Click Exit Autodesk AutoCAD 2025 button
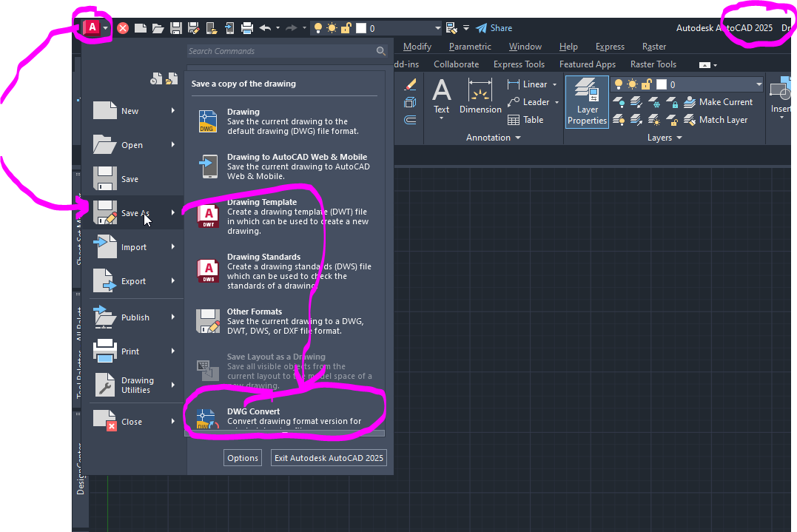The height and width of the screenshot is (532, 797). (329, 458)
